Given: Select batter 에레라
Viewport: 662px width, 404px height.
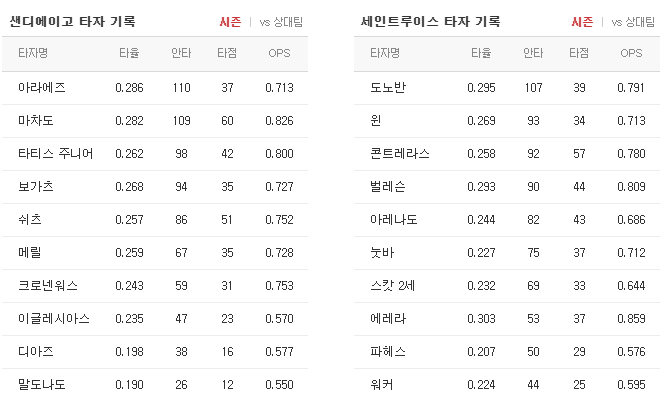Looking at the screenshot, I should 388,319.
